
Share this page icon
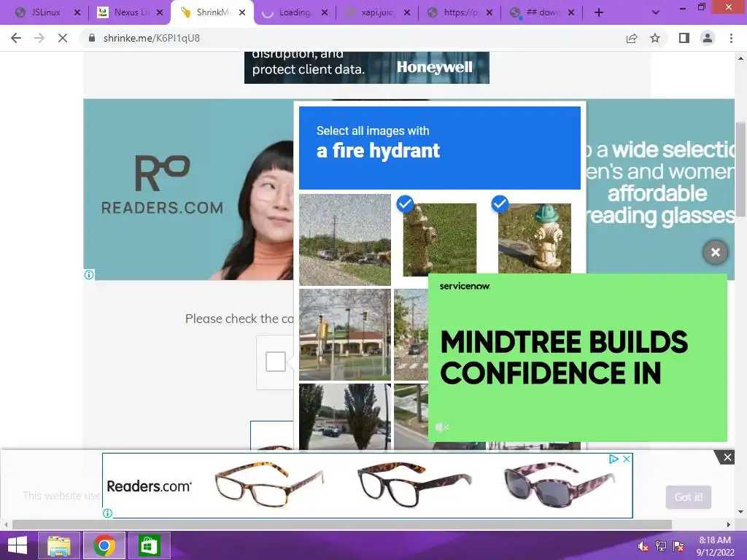632,38
